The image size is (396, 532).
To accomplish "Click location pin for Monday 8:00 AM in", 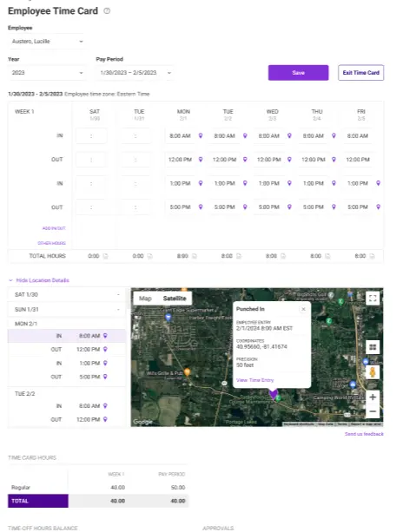I will point(201,135).
